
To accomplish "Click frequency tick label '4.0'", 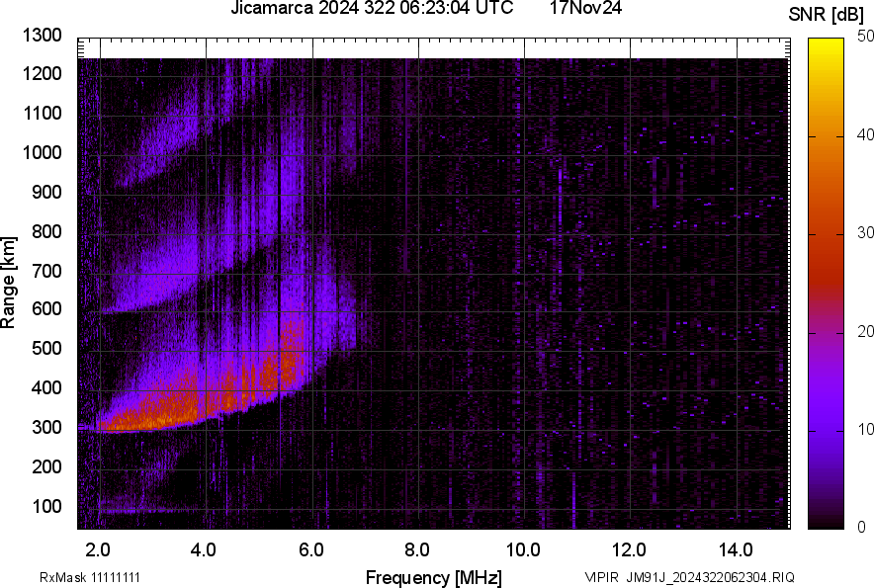I will point(204,550).
